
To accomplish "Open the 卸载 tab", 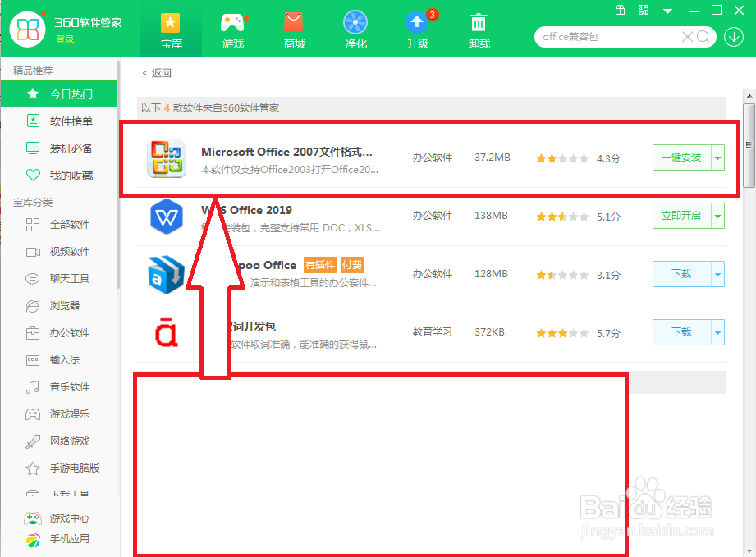I will coord(479,31).
